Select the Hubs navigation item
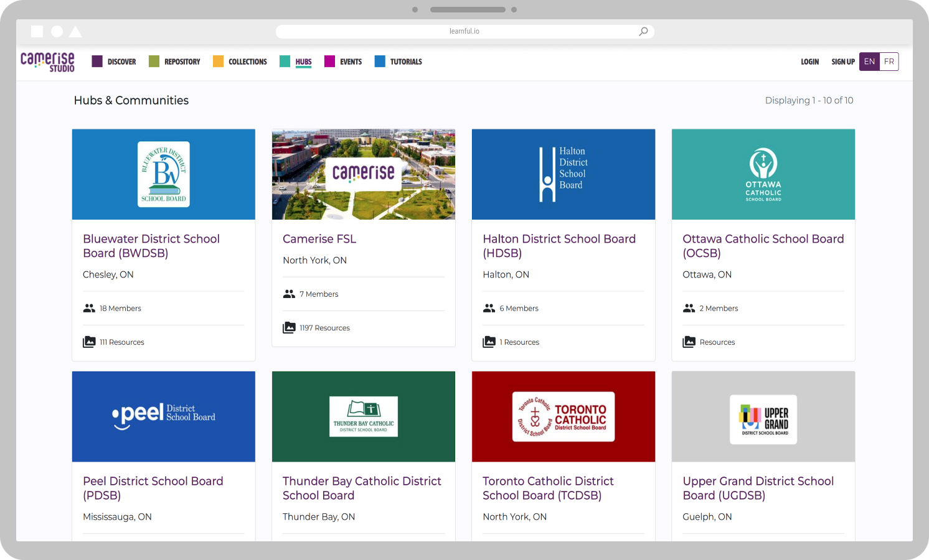 click(x=303, y=62)
